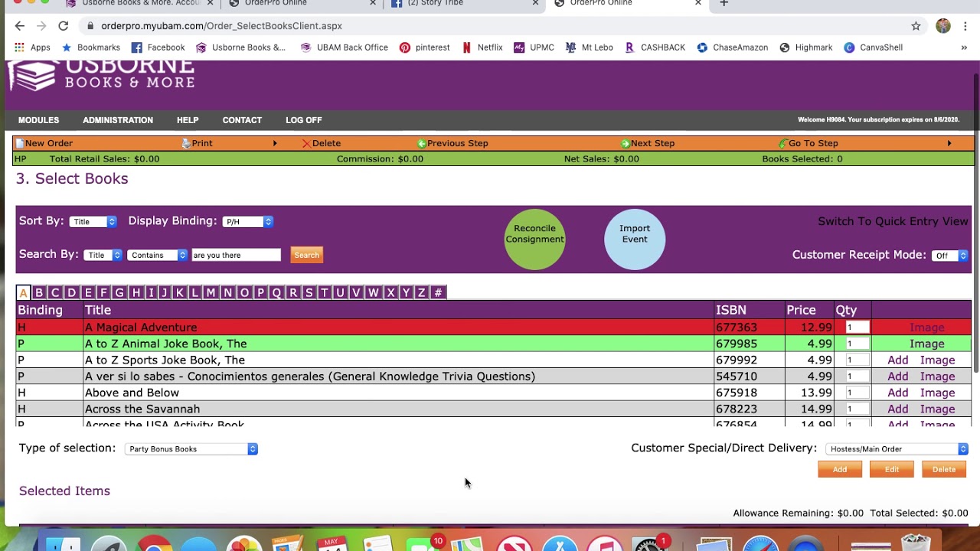The height and width of the screenshot is (551, 980).
Task: Open the CanvaShell bookmark
Action: [874, 47]
